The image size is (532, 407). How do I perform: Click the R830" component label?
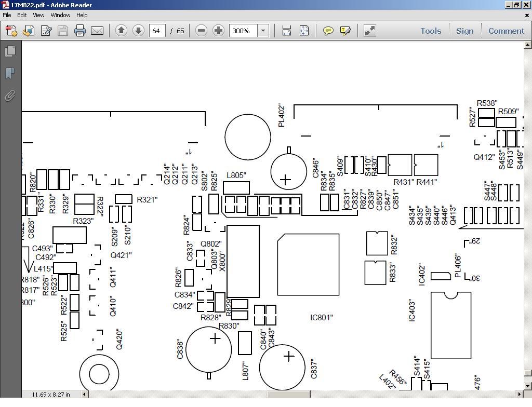[x=229, y=326]
